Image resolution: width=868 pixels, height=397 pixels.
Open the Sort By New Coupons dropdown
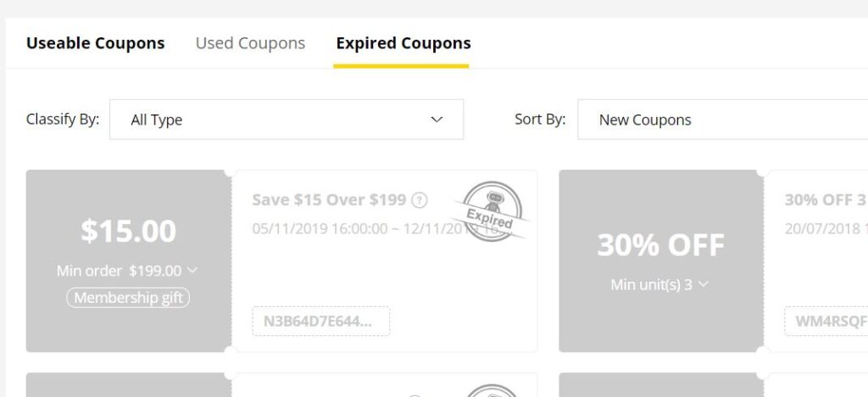[x=721, y=120]
